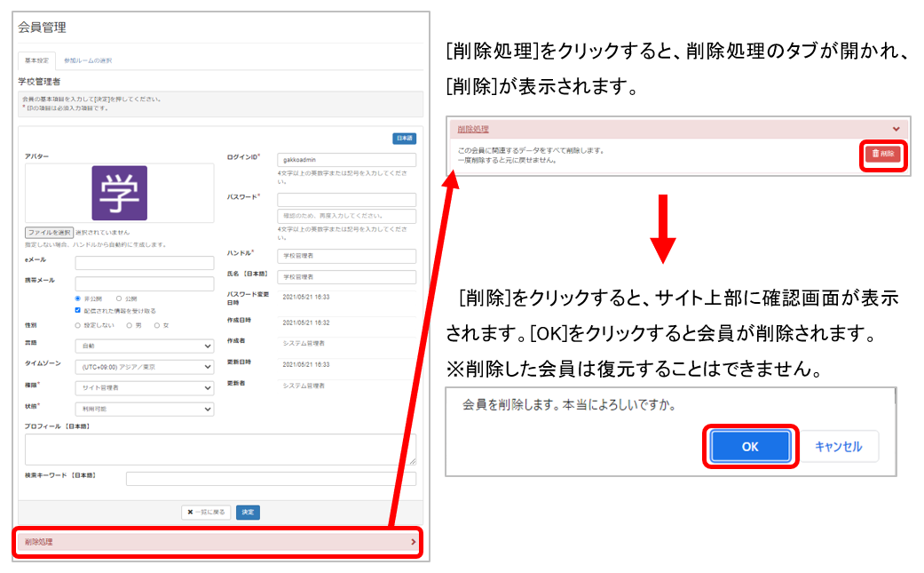Click the ファイルを選択 button
The image size is (924, 573).
[49, 232]
